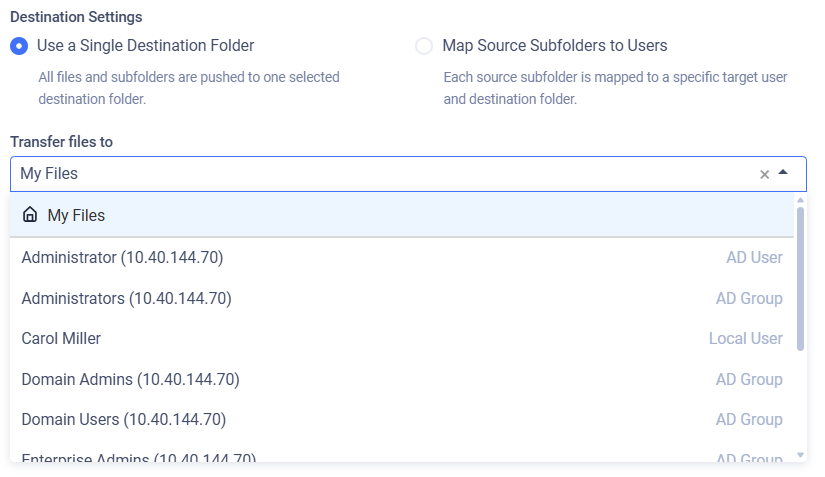Click the scrollbar down arrow
Image resolution: width=825 pixels, height=477 pixels.
point(800,455)
